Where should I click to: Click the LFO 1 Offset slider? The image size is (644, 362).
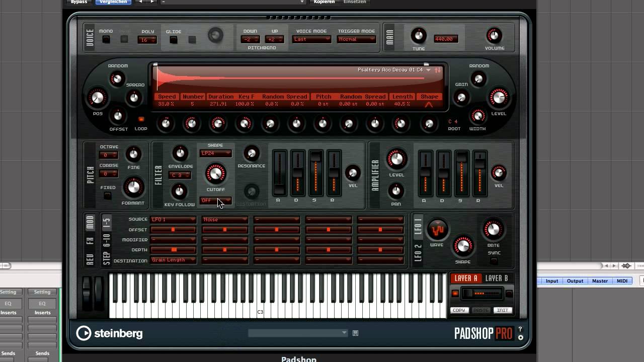173,230
